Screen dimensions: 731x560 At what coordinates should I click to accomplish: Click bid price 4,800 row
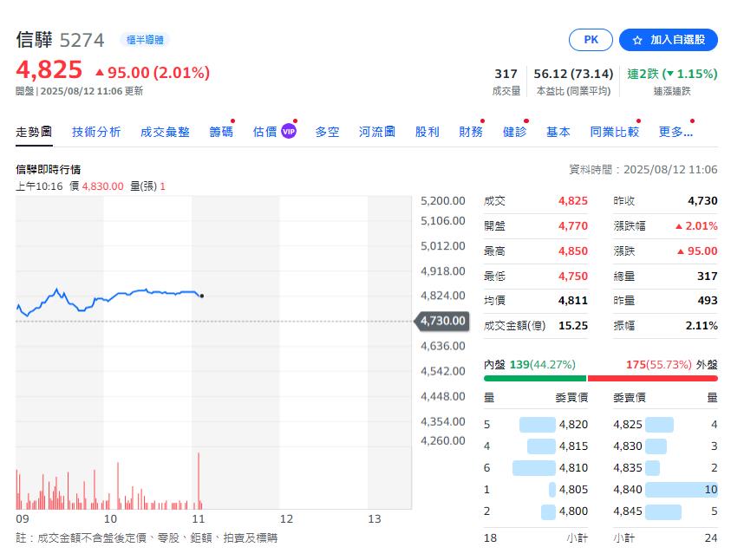coord(536,511)
